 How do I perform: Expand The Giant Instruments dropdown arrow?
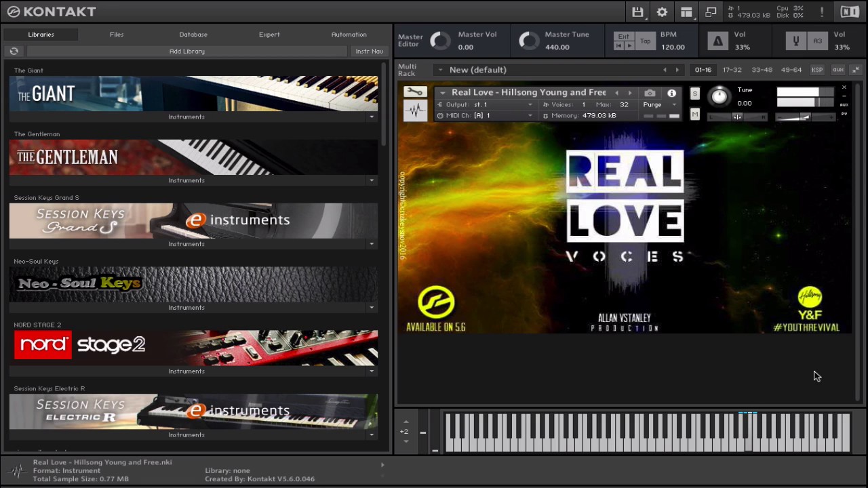(372, 117)
